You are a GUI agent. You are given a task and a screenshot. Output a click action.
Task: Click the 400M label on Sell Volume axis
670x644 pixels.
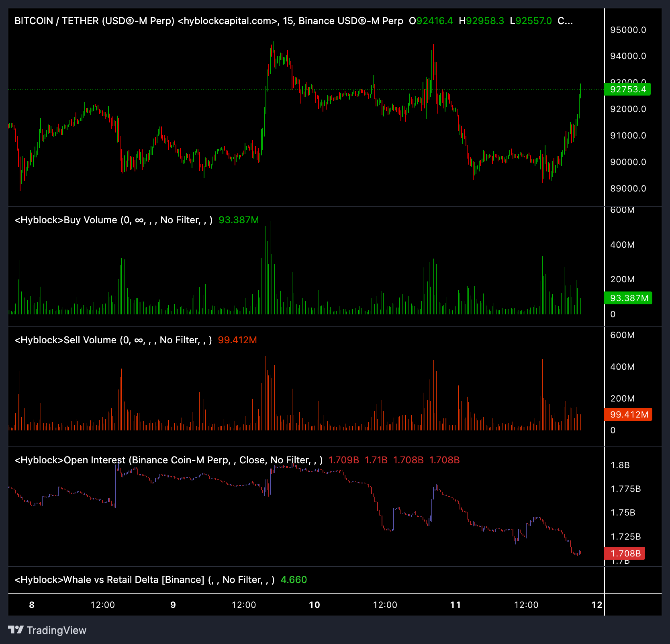point(622,367)
